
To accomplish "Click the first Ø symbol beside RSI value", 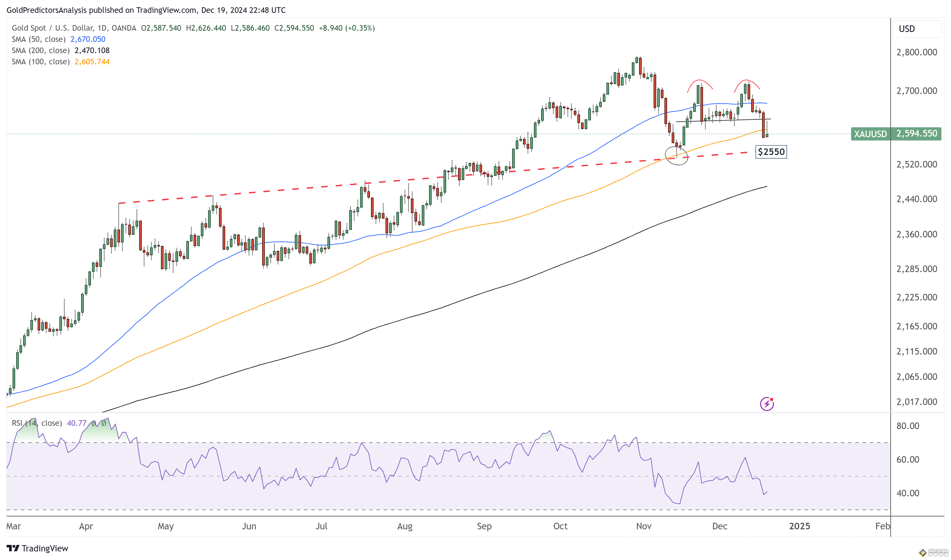I will (94, 423).
